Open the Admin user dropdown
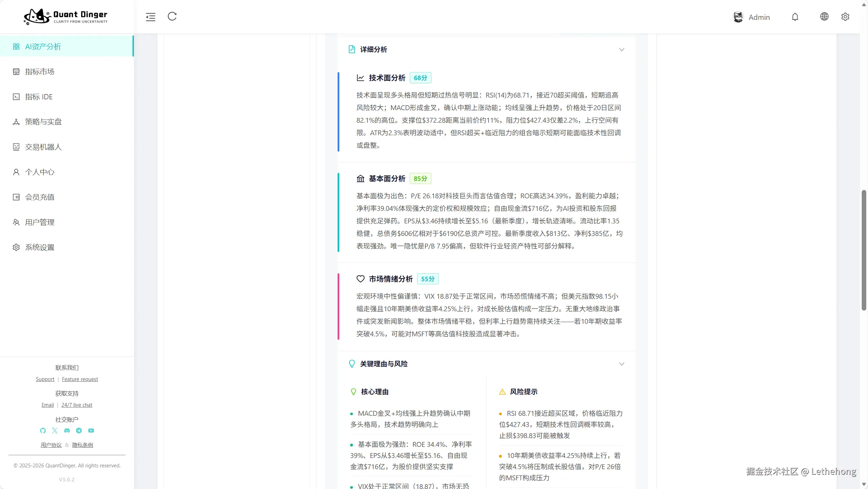Screen dimensions: 868x489 (752, 17)
